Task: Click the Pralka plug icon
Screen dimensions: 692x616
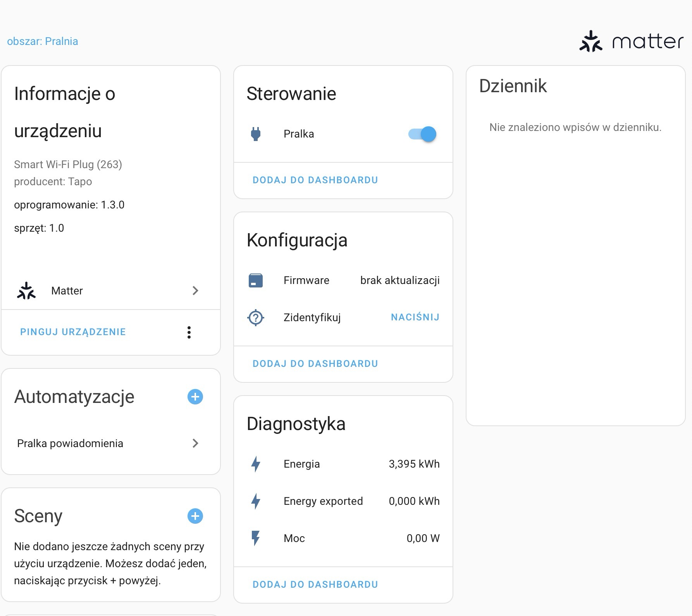Action: [256, 134]
